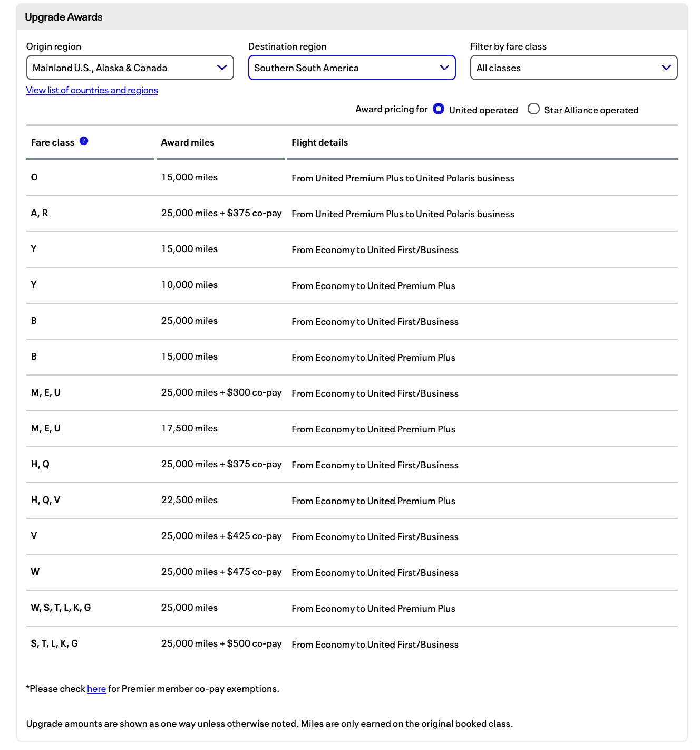Open the Filter by fare class dropdown
This screenshot has width=700, height=750.
tap(573, 68)
